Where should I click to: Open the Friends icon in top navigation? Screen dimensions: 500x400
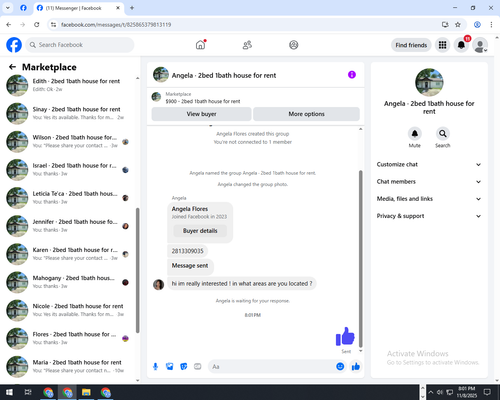point(247,45)
